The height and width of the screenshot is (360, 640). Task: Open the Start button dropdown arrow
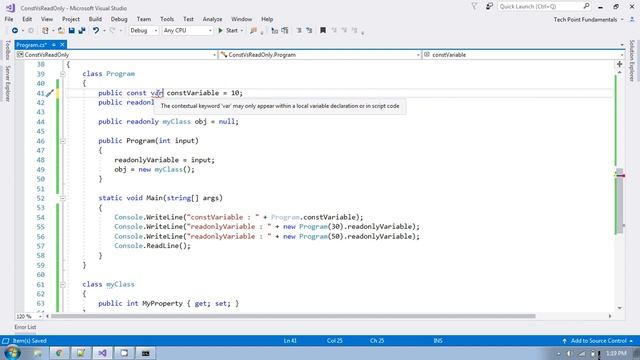point(242,31)
